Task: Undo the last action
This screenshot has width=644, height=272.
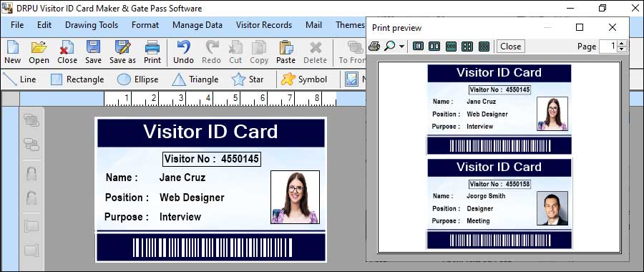Action: (x=183, y=52)
